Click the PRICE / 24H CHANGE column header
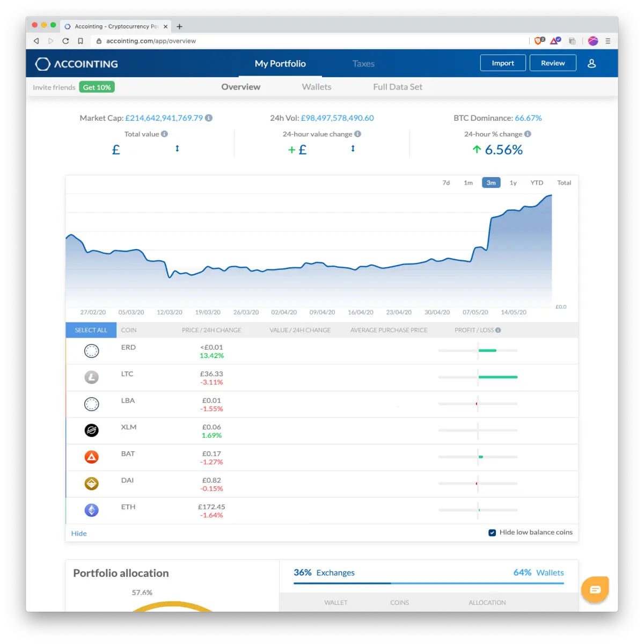 click(x=211, y=330)
